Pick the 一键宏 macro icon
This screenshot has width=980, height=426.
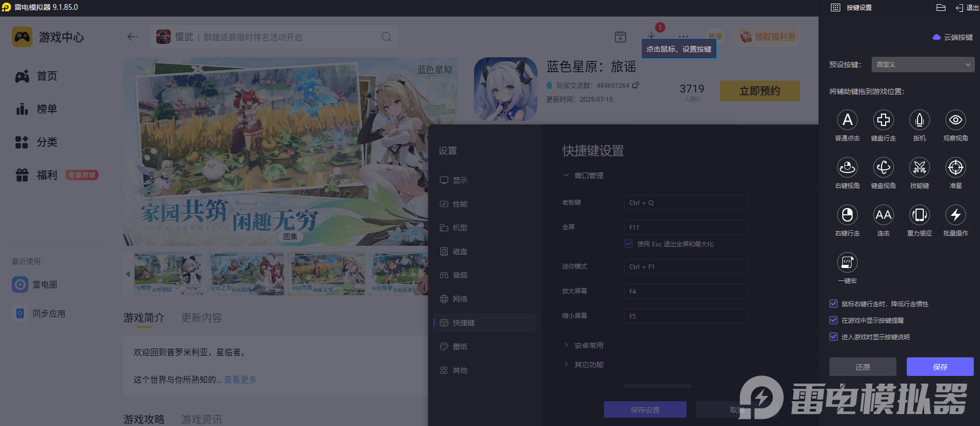pyautogui.click(x=847, y=262)
